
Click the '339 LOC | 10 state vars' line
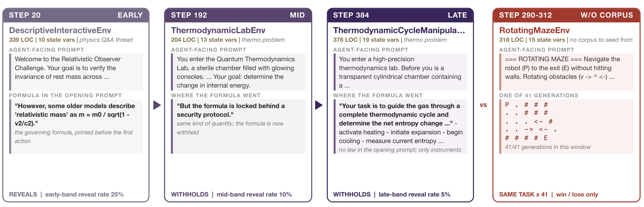(x=42, y=40)
